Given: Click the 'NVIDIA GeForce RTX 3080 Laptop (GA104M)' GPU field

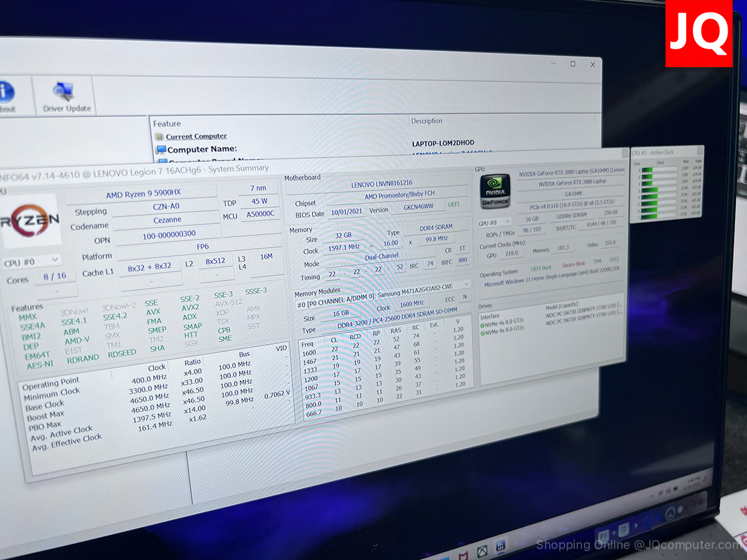Looking at the screenshot, I should point(571,171).
